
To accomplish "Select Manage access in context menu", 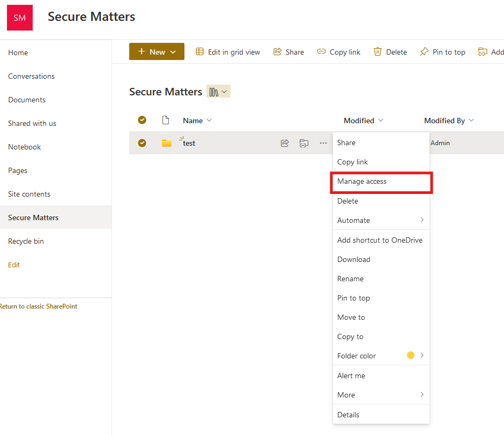I will [362, 182].
